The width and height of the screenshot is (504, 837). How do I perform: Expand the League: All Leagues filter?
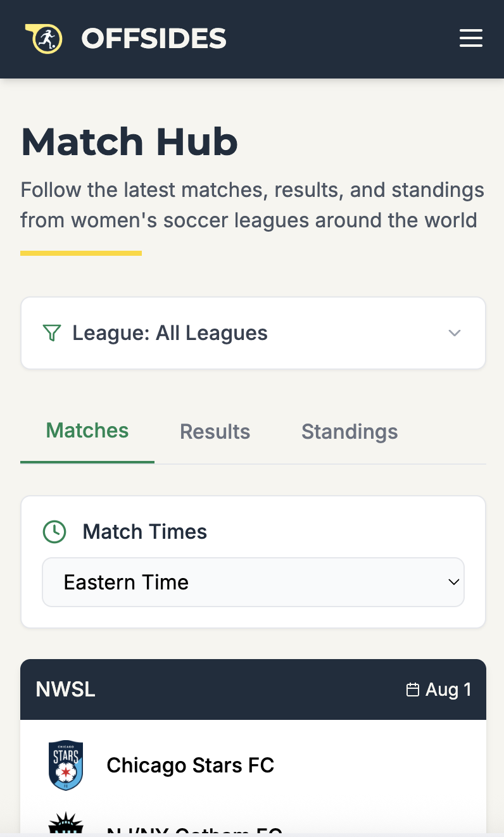253,333
